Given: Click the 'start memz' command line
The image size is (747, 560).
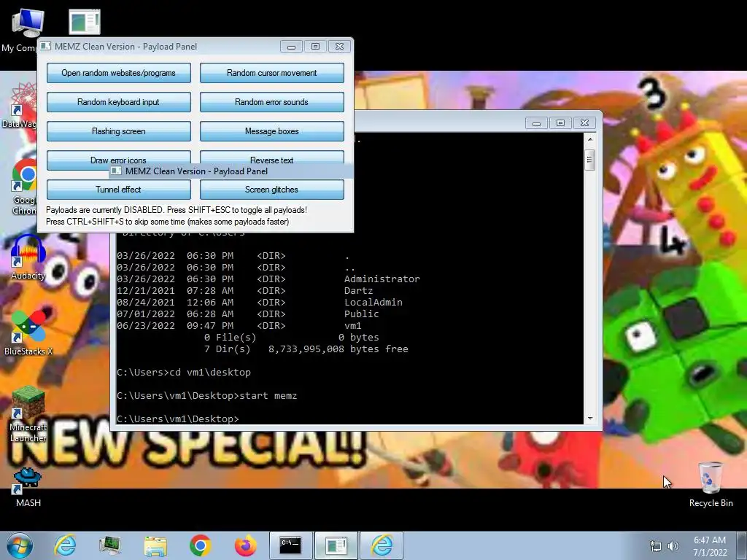Looking at the screenshot, I should coord(206,396).
